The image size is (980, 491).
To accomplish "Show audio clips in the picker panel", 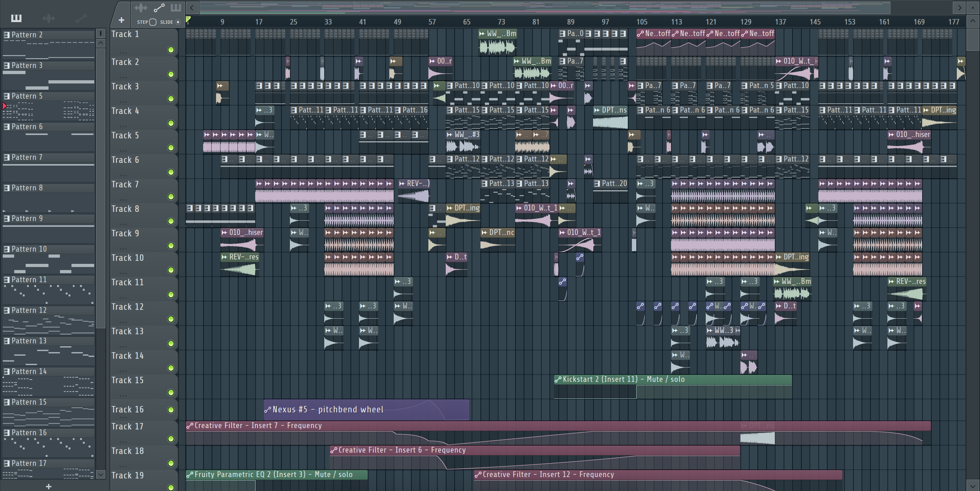I will click(x=49, y=18).
